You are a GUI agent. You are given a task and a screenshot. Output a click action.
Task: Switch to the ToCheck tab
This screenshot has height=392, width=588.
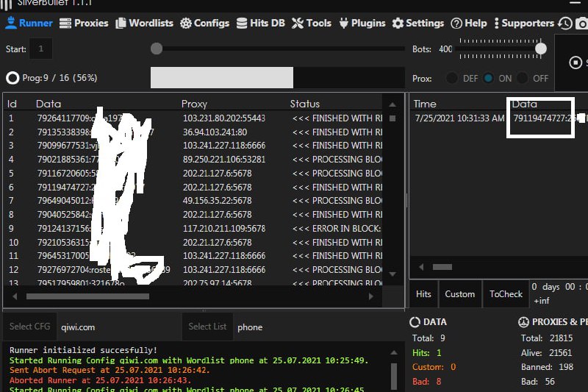(x=506, y=293)
